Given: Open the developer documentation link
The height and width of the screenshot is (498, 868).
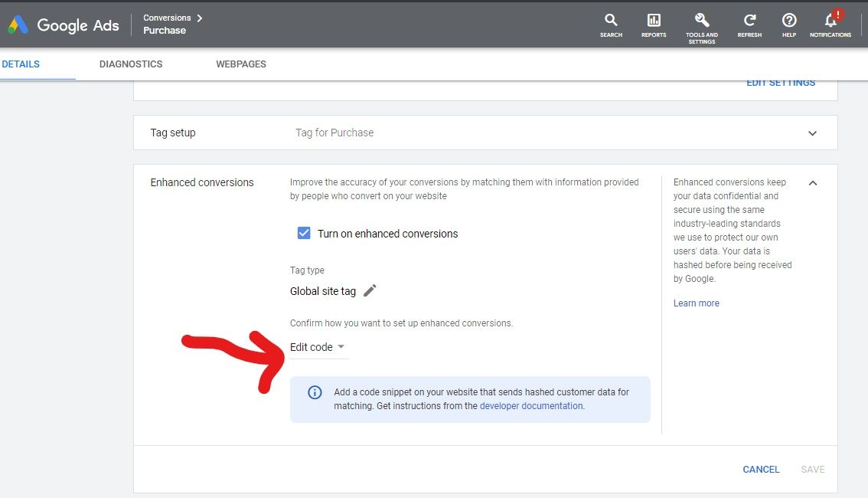Looking at the screenshot, I should coord(531,406).
